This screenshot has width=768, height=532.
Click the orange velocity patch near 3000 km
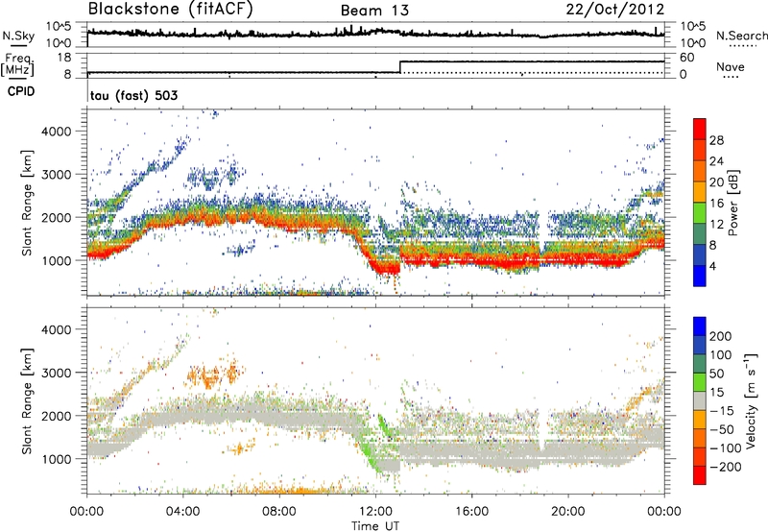coord(212,375)
